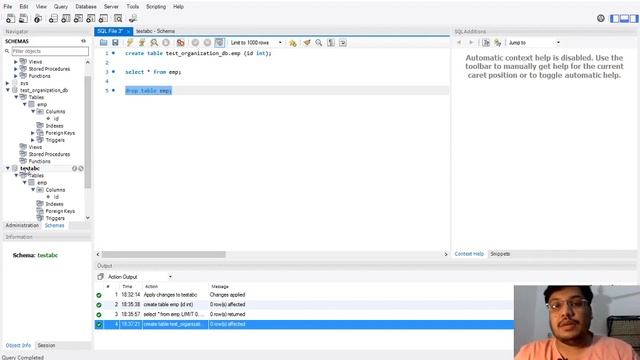
Task: Toggle the bottom output panel visibility
Action: [624, 18]
